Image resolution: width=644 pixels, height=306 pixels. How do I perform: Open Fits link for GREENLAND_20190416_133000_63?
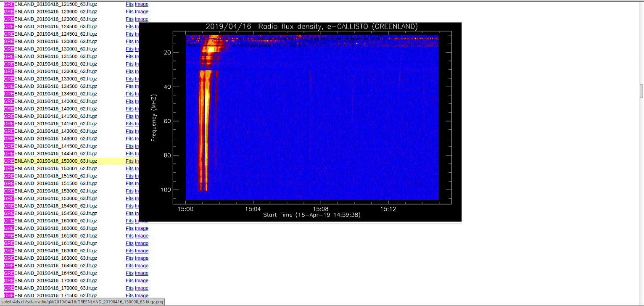(x=129, y=71)
